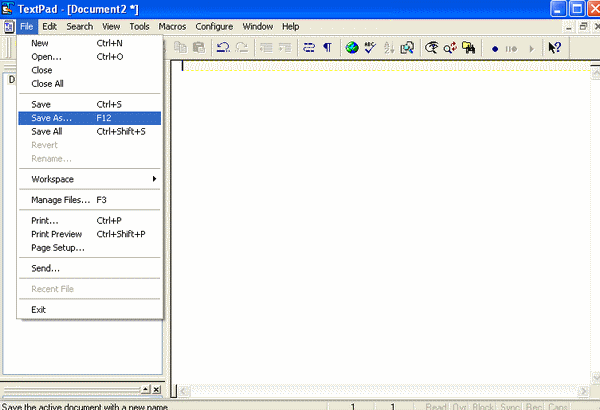The width and height of the screenshot is (600, 410).
Task: Start macro recording with the dot icon
Action: (x=495, y=49)
